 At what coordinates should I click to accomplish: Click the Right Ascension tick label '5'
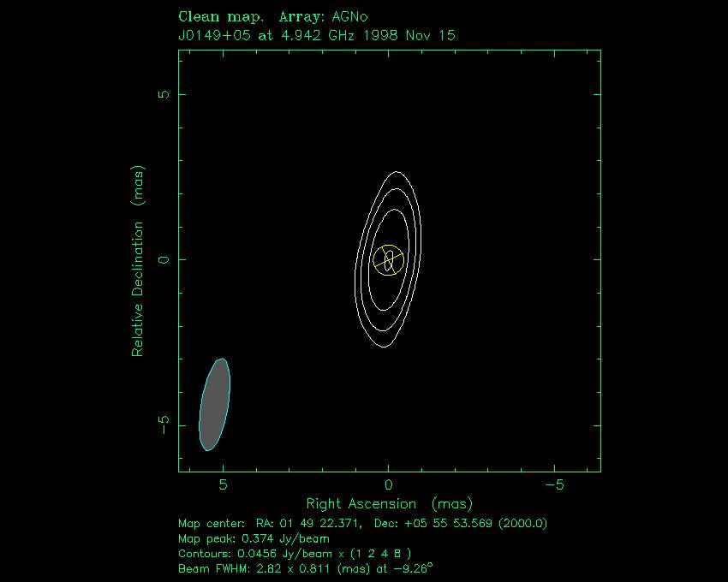(223, 485)
